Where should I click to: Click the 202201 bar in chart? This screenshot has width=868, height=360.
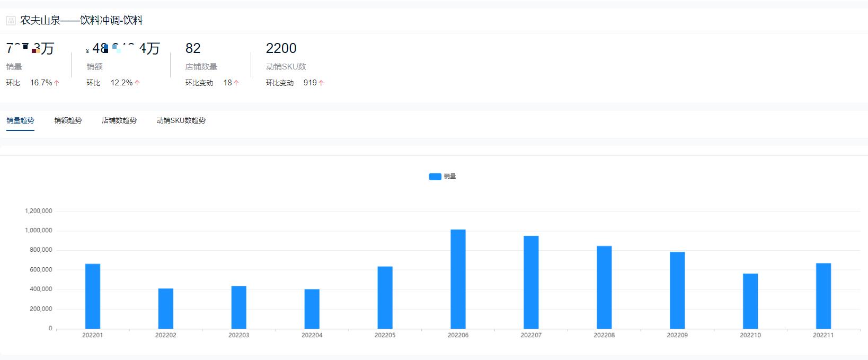[x=93, y=296]
